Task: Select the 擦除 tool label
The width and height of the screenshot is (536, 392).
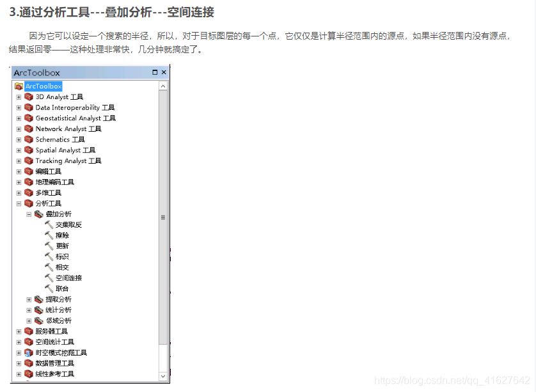Action: pyautogui.click(x=62, y=235)
